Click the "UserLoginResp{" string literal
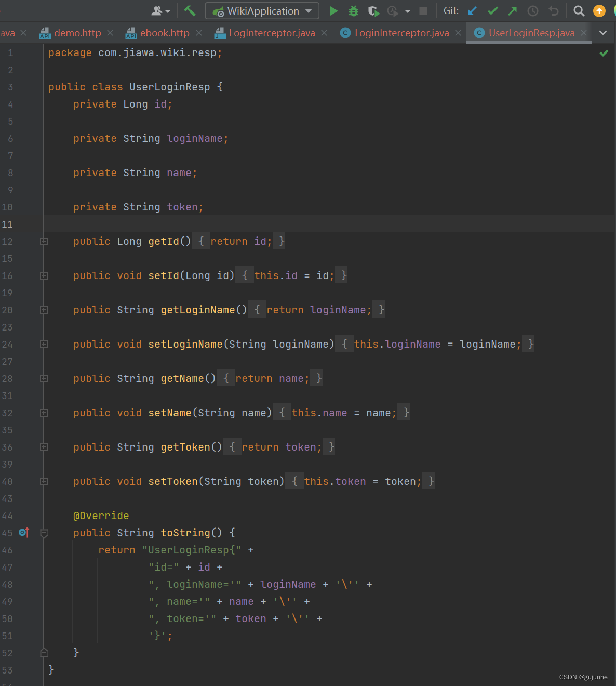This screenshot has height=686, width=616. point(192,550)
